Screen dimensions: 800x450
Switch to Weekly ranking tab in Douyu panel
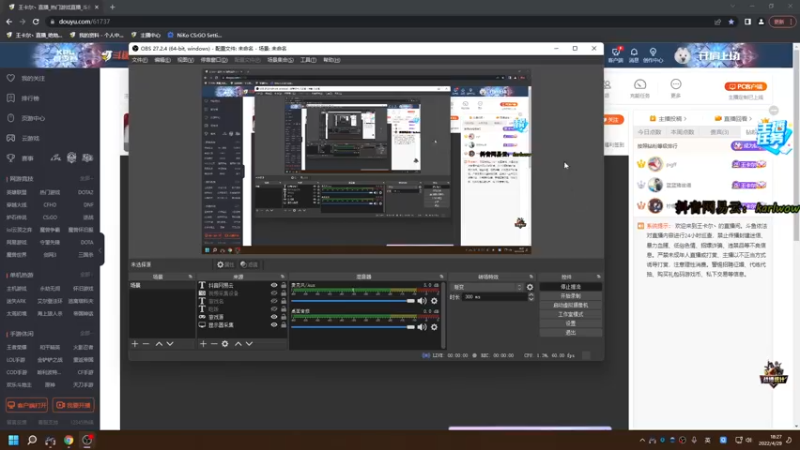(683, 132)
